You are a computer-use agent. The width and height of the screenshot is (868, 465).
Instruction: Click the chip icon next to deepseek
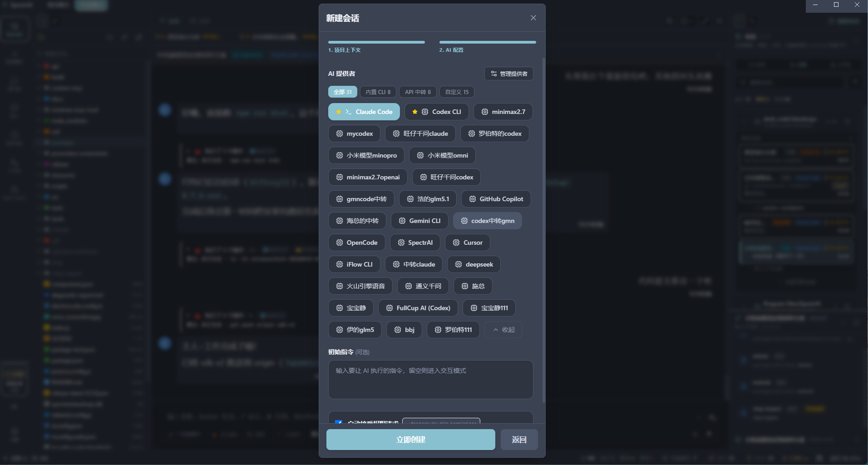[458, 264]
